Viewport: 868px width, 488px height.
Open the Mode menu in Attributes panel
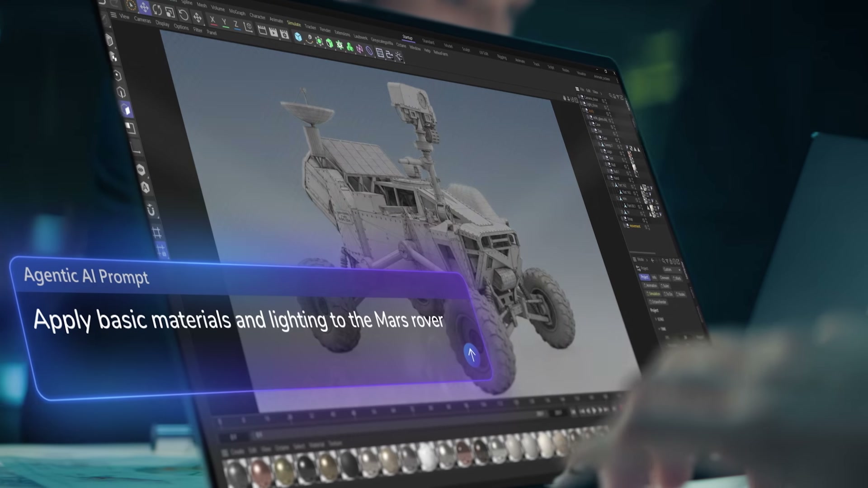(x=641, y=259)
